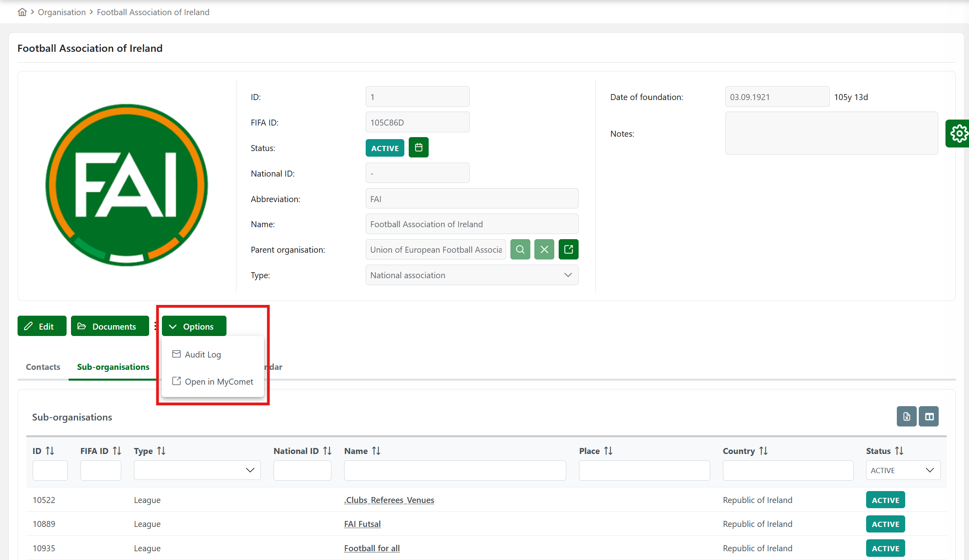The height and width of the screenshot is (560, 969).
Task: Click the Edit button
Action: (x=42, y=326)
